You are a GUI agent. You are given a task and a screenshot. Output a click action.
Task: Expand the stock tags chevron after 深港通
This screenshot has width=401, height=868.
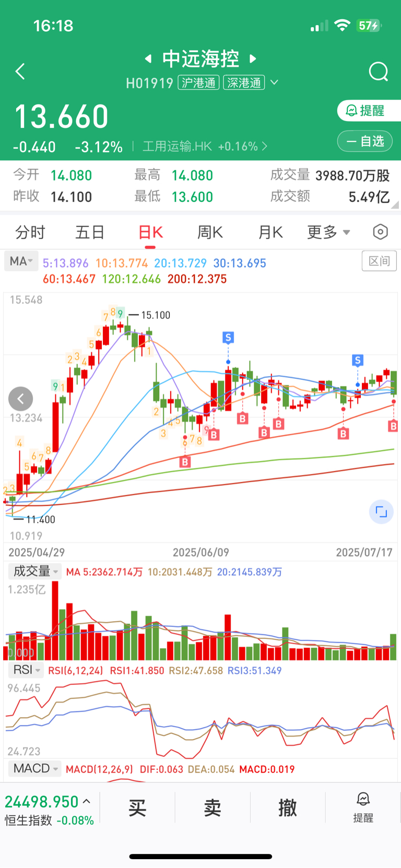click(x=274, y=82)
